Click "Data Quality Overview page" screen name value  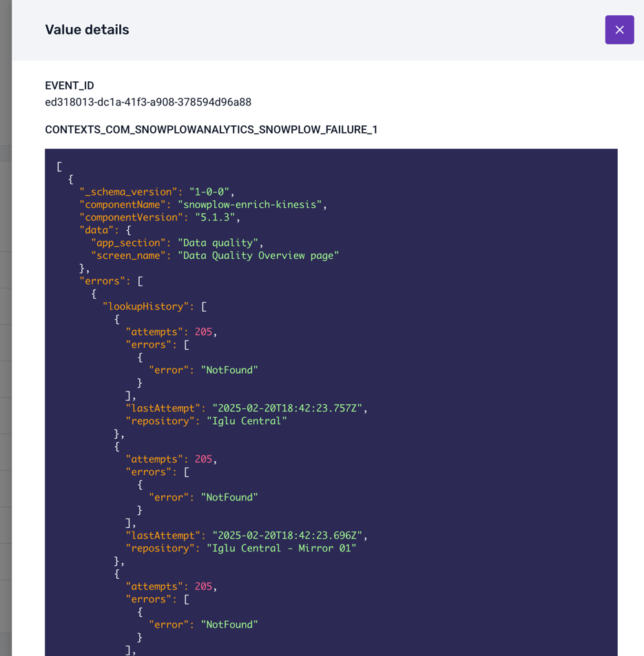coord(258,255)
